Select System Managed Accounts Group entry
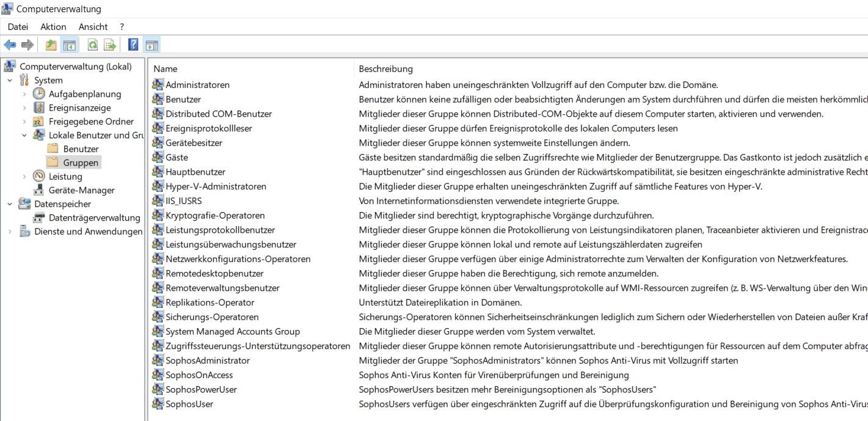868x421 pixels. [x=233, y=331]
